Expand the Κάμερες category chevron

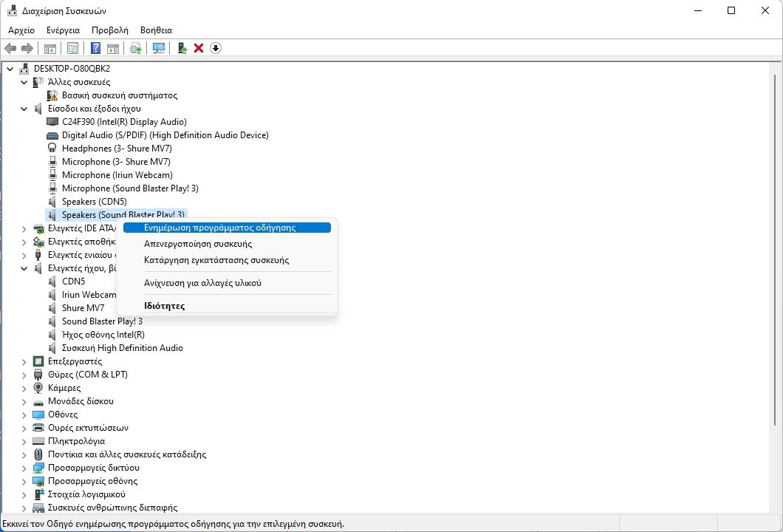(x=24, y=387)
